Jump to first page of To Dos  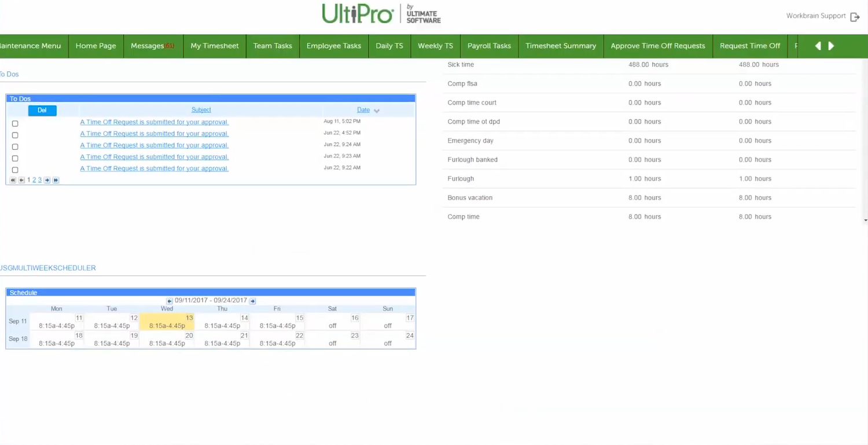pyautogui.click(x=13, y=181)
